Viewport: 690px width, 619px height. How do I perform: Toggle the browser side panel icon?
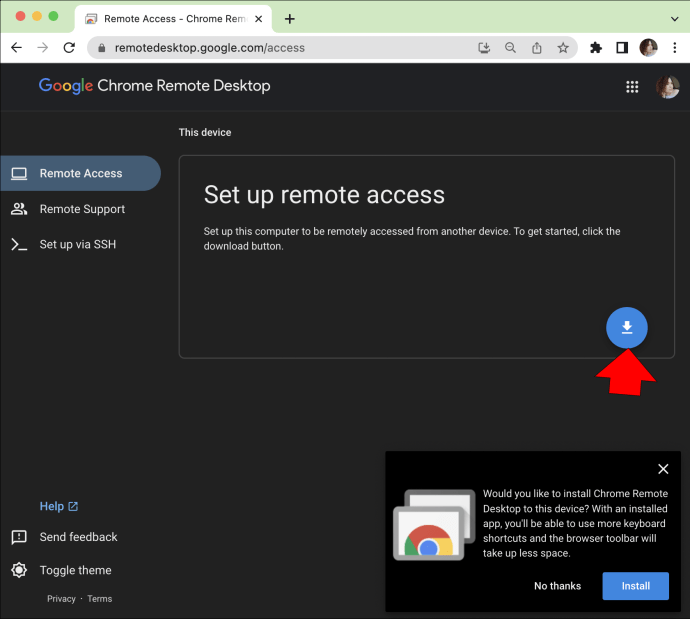tap(622, 48)
